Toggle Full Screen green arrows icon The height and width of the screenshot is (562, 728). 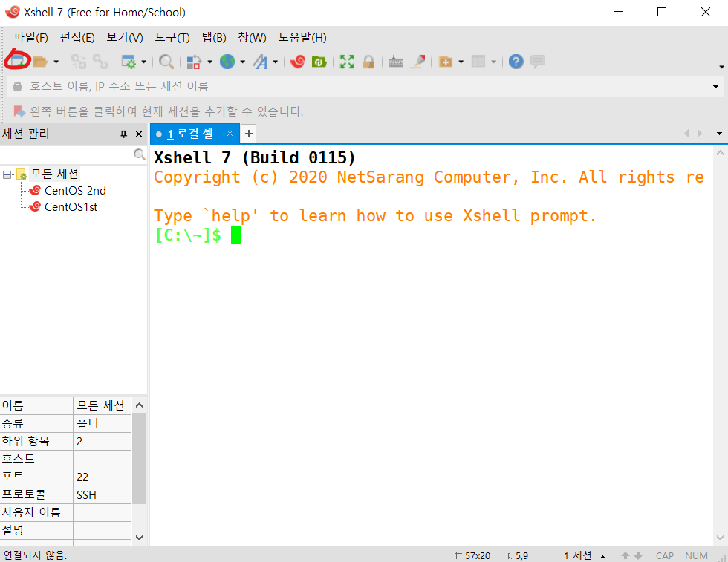[x=347, y=62]
